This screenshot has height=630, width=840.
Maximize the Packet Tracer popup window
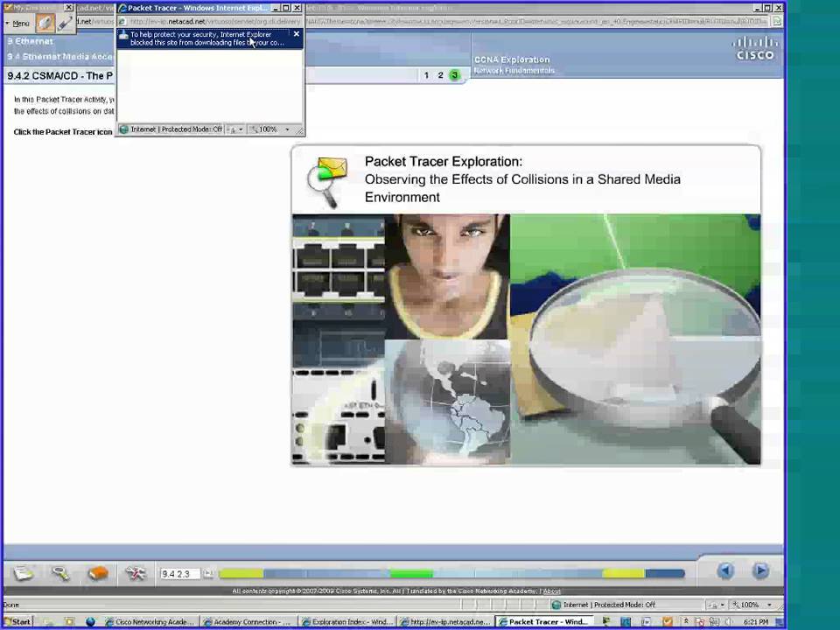[286, 8]
